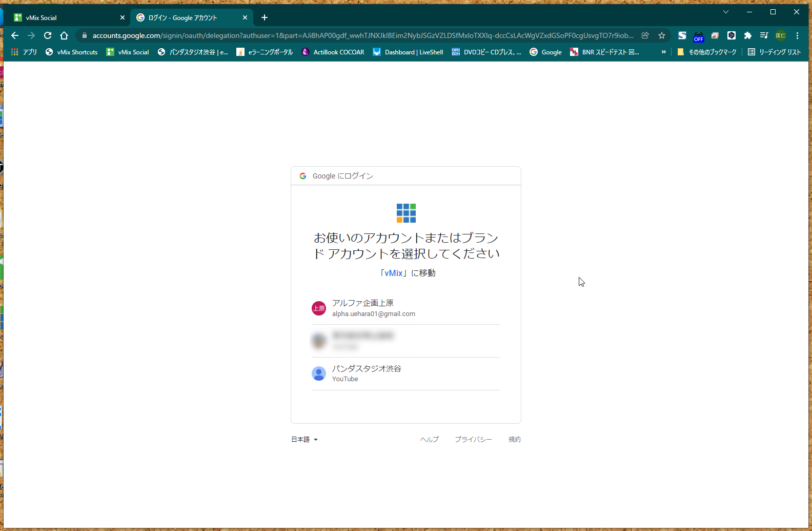Open the Dashboard | LiveShell bookmark
Viewport: 812px width, 531px height.
408,52
